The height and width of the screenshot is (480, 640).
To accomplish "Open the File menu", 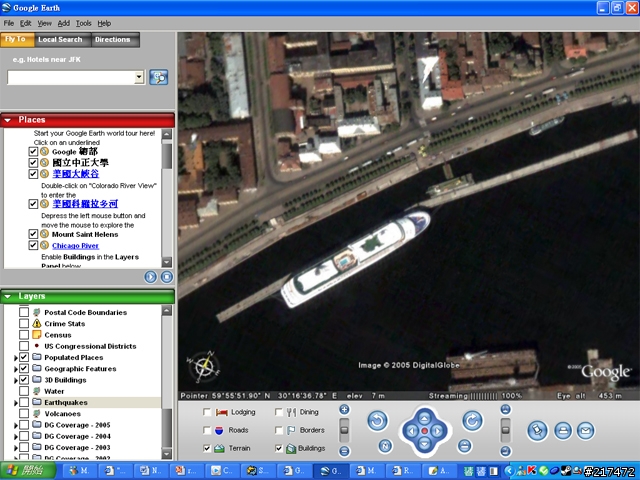I will click(x=9, y=23).
